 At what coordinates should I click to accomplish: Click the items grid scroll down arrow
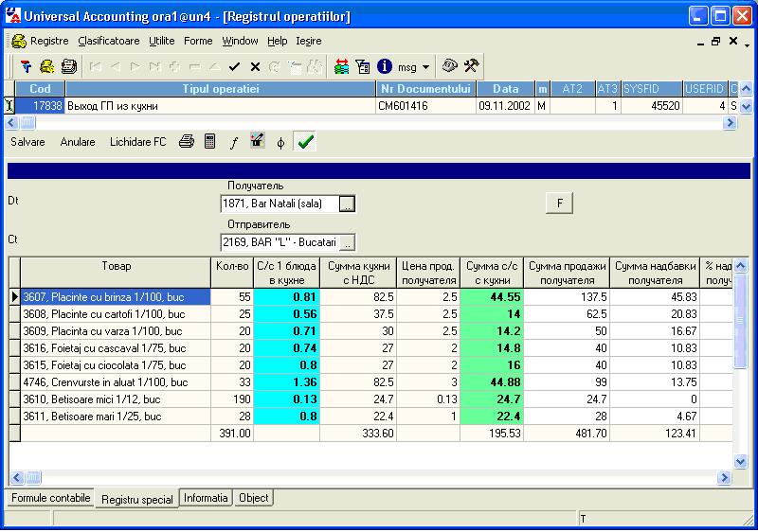pyautogui.click(x=741, y=462)
